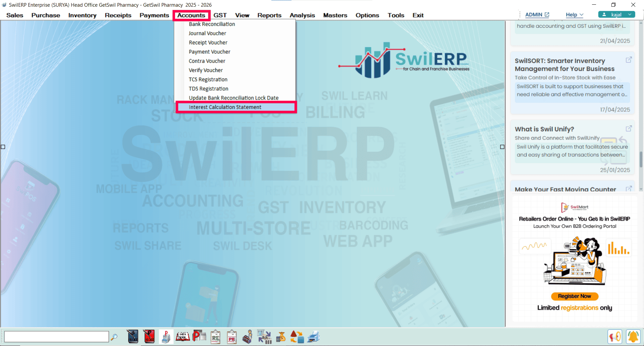This screenshot has height=346, width=644.
Task: Open Make Your Fast Moving Counter external icon
Action: [629, 189]
